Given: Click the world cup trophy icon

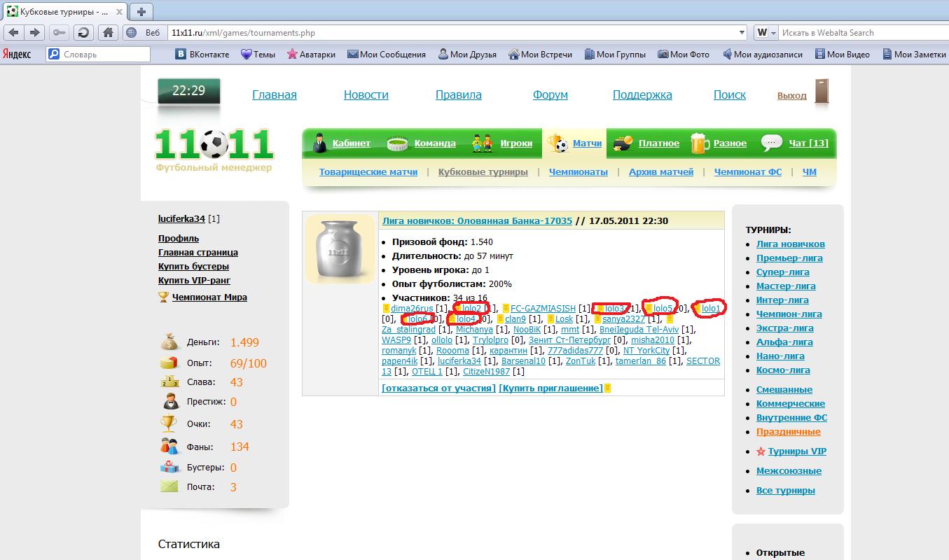Looking at the screenshot, I should [163, 297].
